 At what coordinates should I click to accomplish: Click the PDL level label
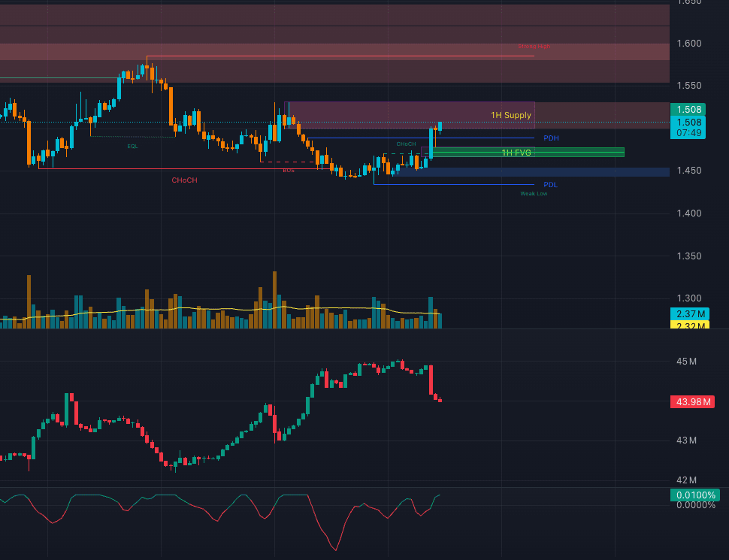550,185
